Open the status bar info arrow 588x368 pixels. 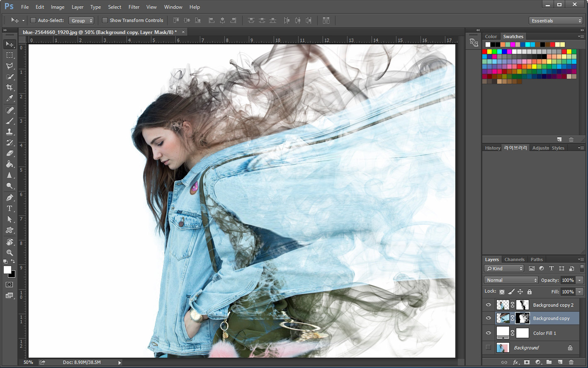tap(120, 363)
